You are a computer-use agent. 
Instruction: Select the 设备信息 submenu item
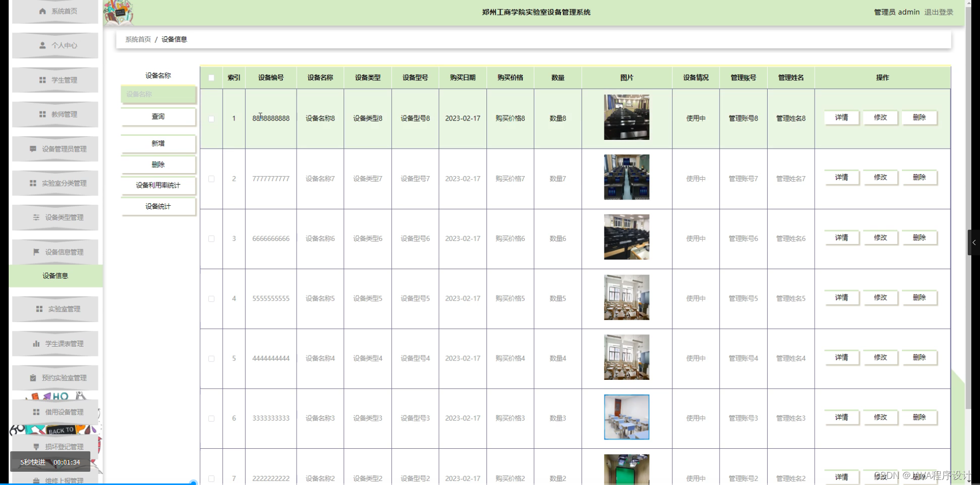(x=56, y=276)
